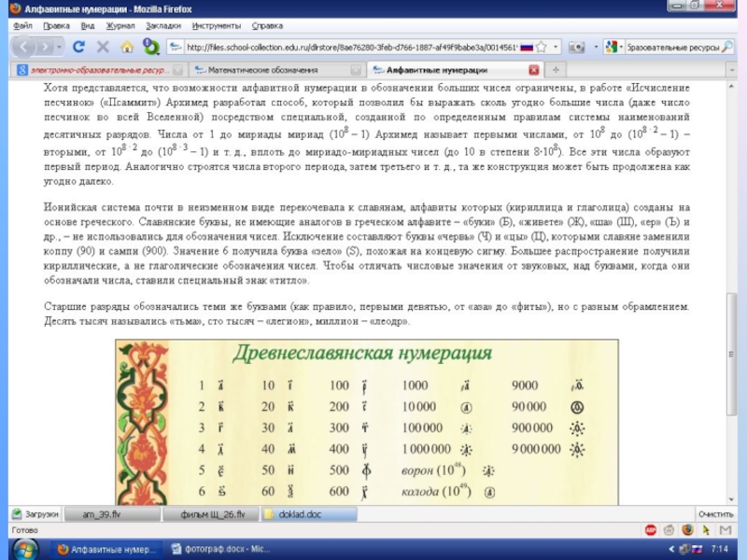Close the Алфавитные нумерации tab

click(533, 70)
